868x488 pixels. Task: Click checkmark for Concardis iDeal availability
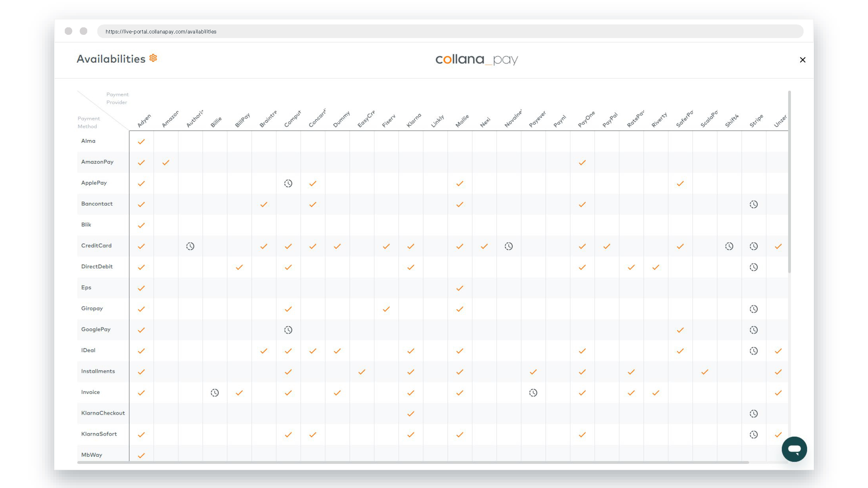[312, 350]
